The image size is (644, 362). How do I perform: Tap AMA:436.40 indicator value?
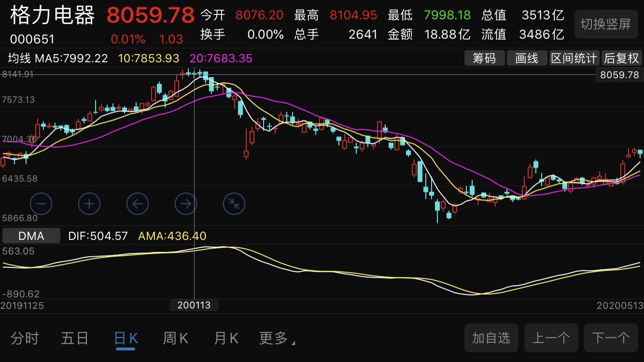pos(172,236)
